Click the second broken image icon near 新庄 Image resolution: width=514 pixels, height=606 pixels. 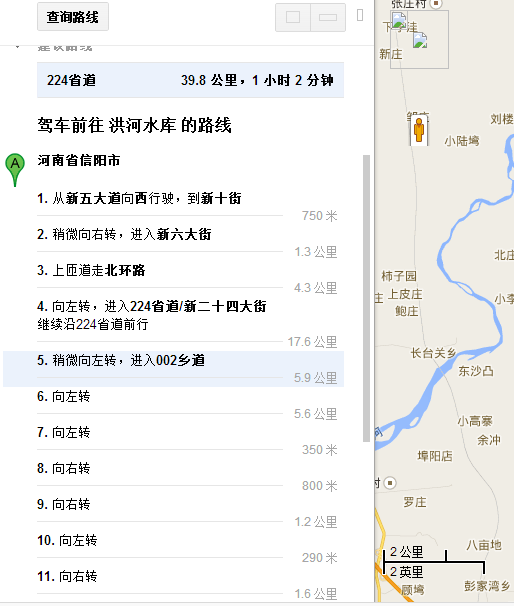point(420,40)
